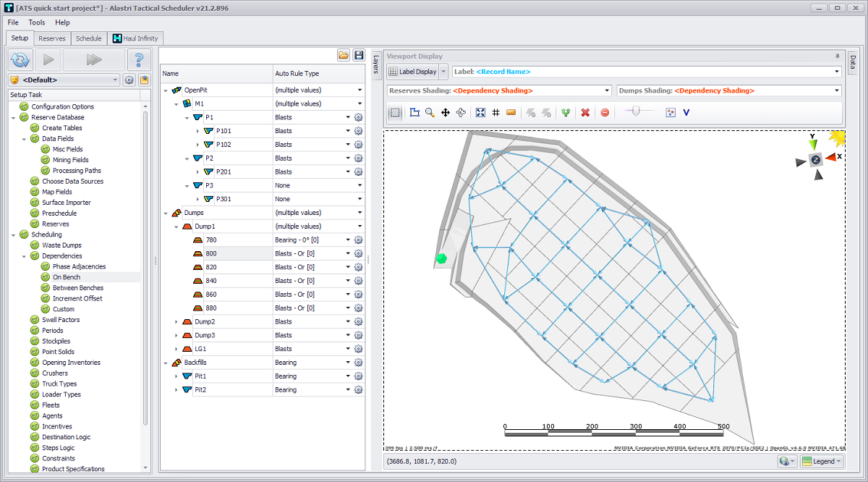Screen dimensions: 868x482
Task: Click the zoom to extents icon
Action: pos(480,113)
